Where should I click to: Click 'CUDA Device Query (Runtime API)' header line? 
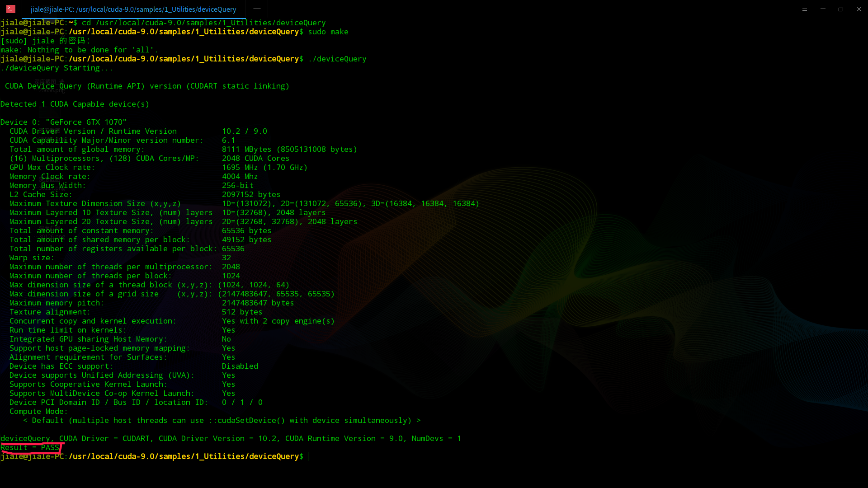point(147,86)
